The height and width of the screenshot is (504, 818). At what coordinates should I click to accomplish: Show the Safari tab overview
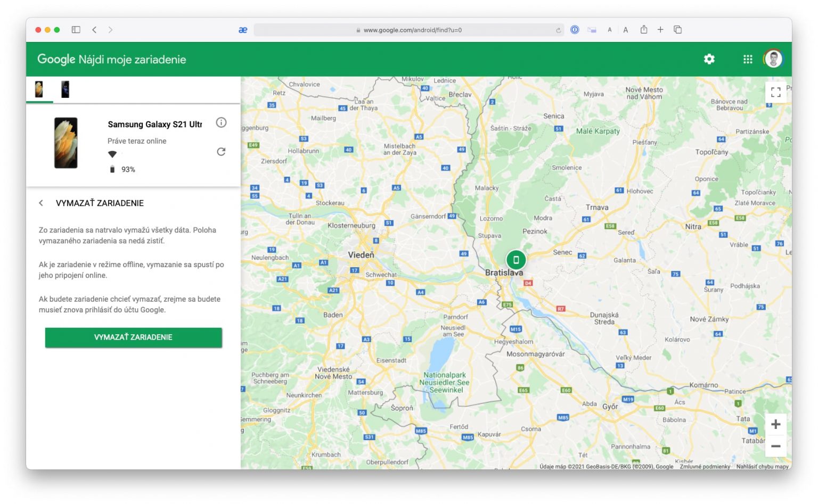[678, 30]
